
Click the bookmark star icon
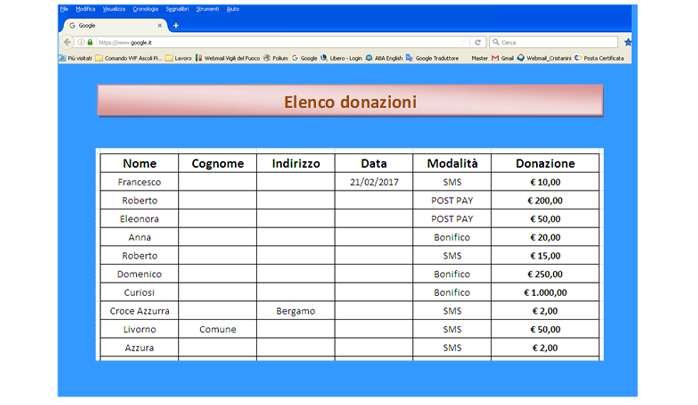(x=627, y=42)
